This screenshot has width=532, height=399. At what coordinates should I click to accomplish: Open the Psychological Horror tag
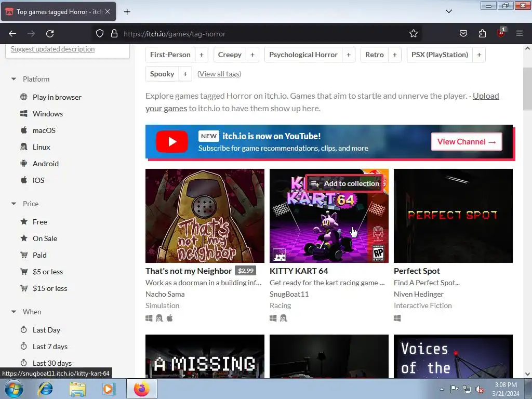click(x=303, y=55)
